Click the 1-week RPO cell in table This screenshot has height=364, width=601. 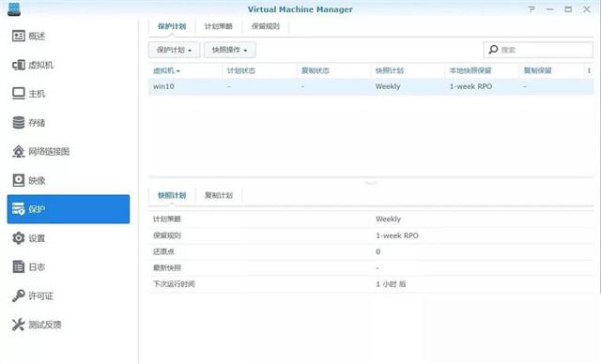pyautogui.click(x=470, y=86)
